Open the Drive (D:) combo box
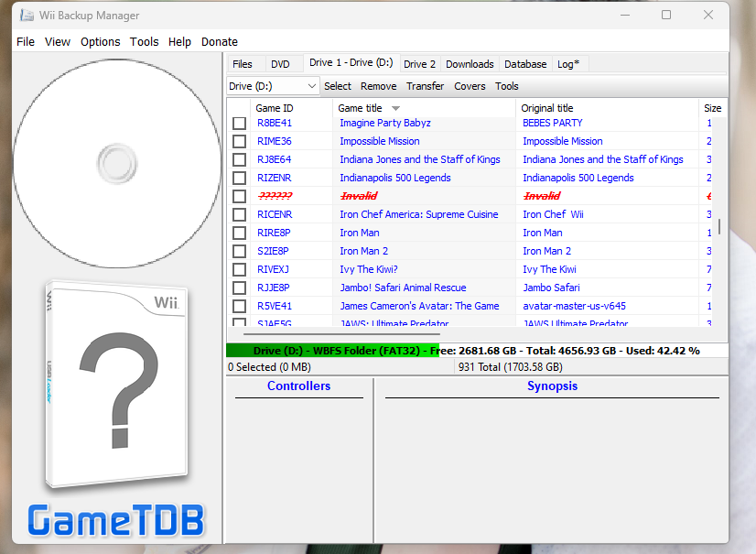 click(273, 86)
